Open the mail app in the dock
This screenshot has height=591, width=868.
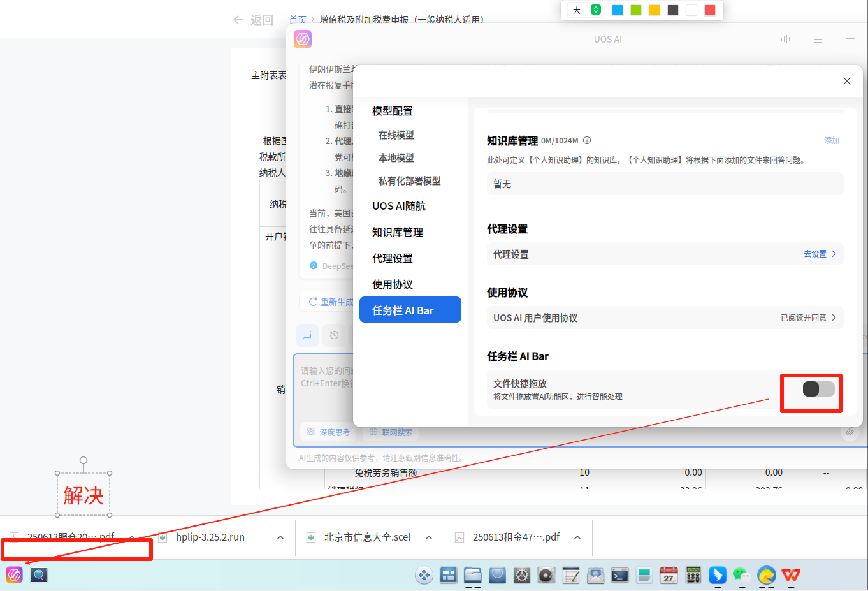595,575
